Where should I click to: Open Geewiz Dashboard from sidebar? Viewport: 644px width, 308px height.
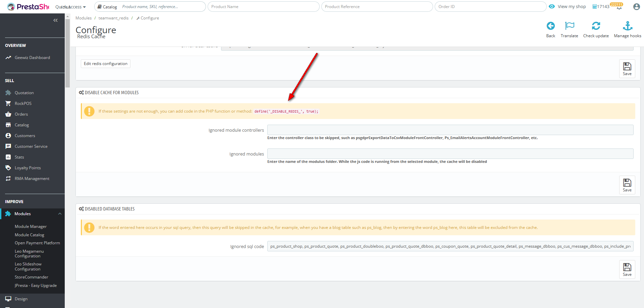click(x=32, y=58)
